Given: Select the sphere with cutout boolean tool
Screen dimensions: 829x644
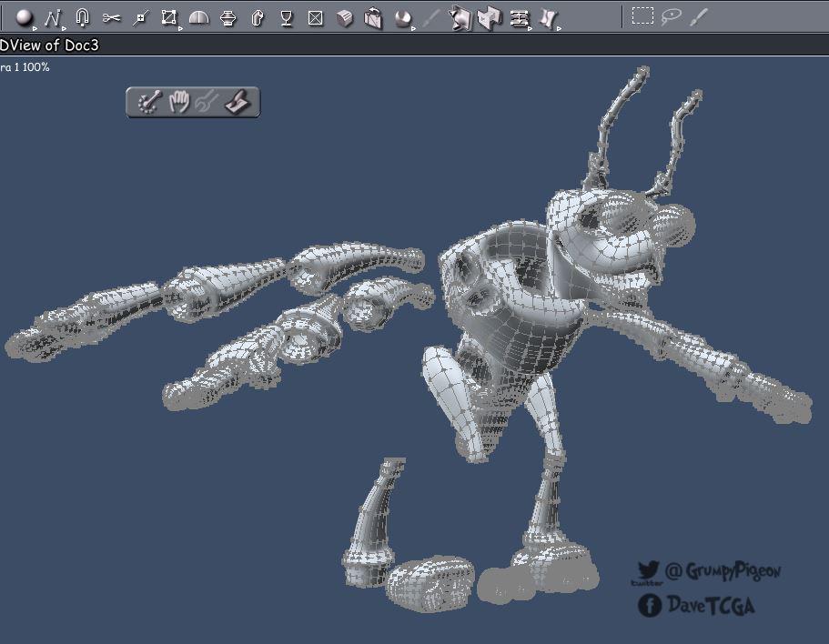Looking at the screenshot, I should click(403, 18).
